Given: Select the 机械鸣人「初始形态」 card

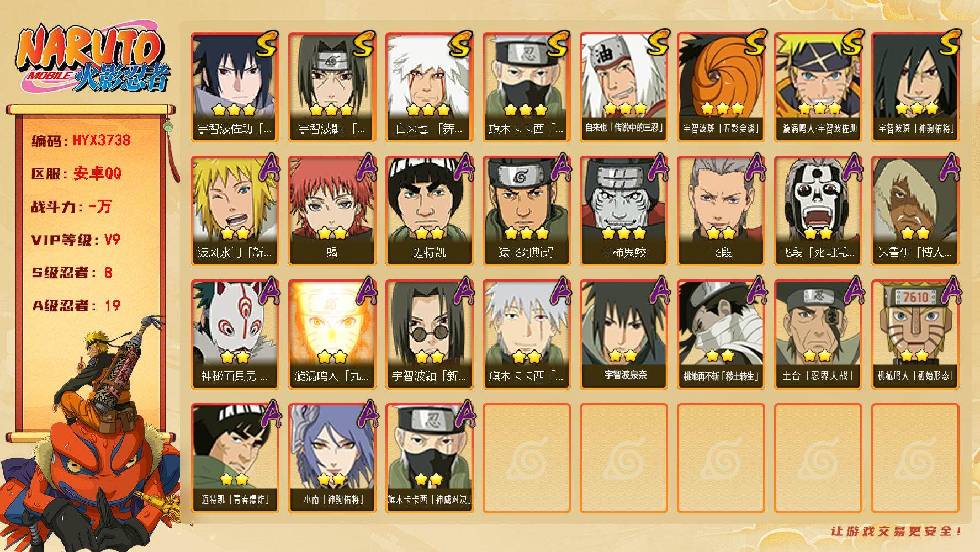Looking at the screenshot, I should click(915, 334).
